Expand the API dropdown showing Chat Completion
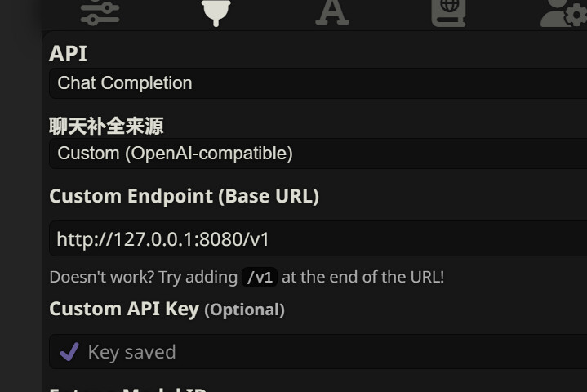This screenshot has height=392, width=587. [318, 83]
